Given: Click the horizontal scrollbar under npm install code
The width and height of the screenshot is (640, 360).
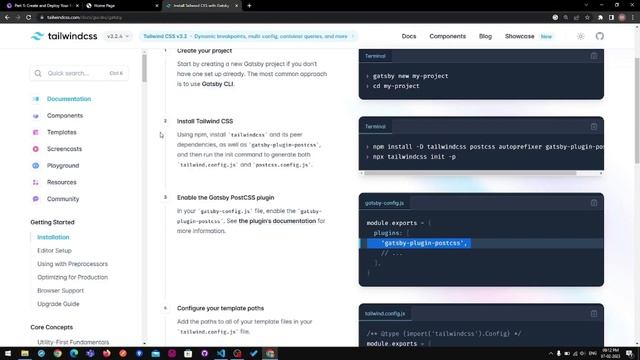Looking at the screenshot, I should (x=470, y=173).
